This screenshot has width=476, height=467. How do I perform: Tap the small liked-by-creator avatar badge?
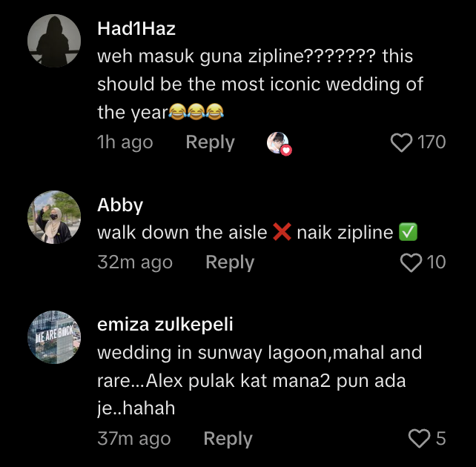pos(278,143)
